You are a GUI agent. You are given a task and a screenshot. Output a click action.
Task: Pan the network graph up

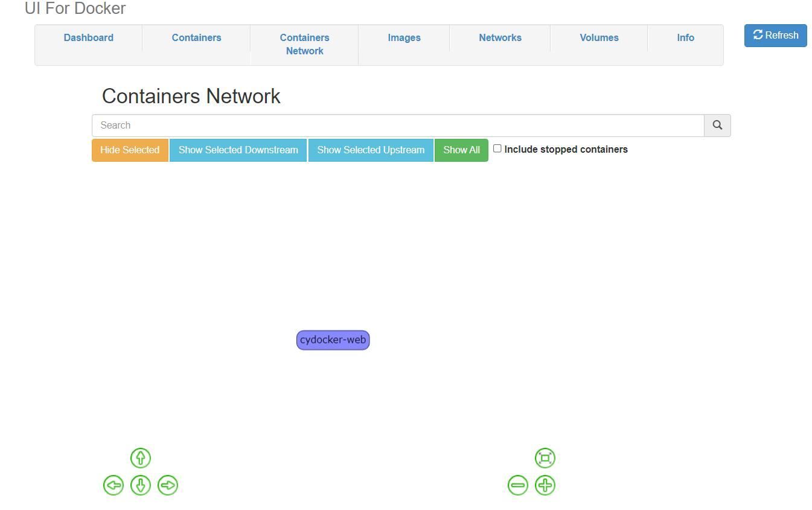(141, 458)
